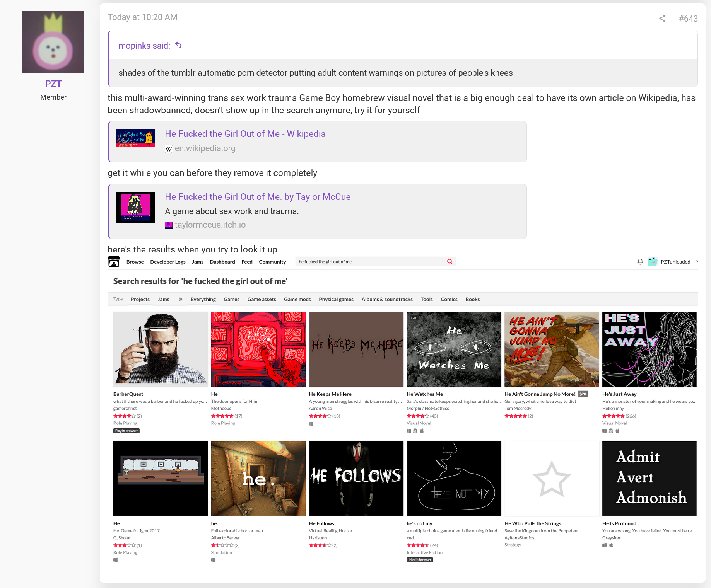Filter results by Game mods
The width and height of the screenshot is (711, 588).
click(x=297, y=299)
